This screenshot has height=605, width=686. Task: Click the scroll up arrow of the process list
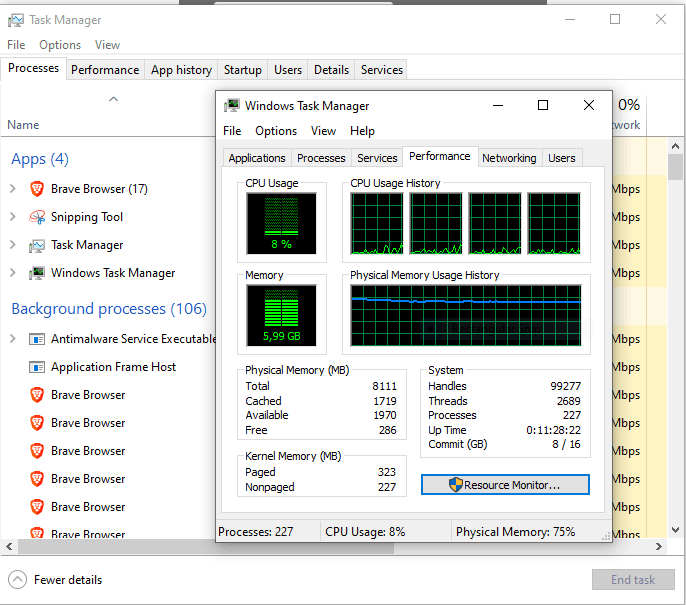pyautogui.click(x=675, y=146)
